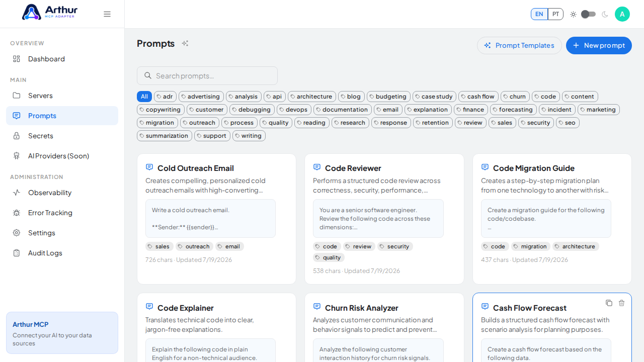Select the All tag filter
This screenshot has width=644, height=362.
(x=144, y=97)
